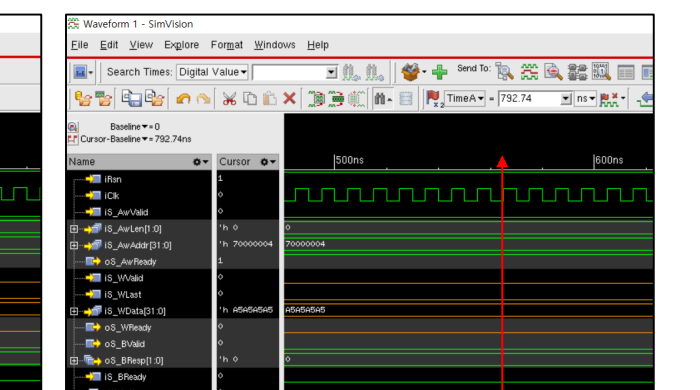The image size is (700, 390).
Task: Click the green plus add icon
Action: 439,72
